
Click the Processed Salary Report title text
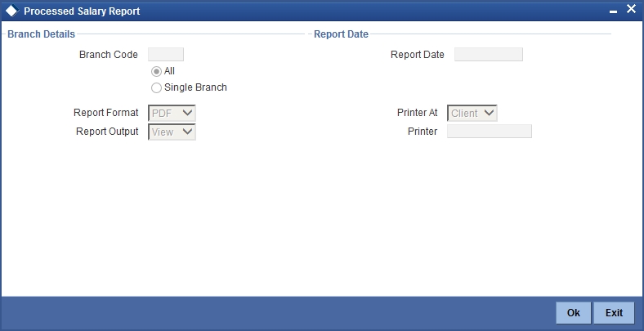82,11
